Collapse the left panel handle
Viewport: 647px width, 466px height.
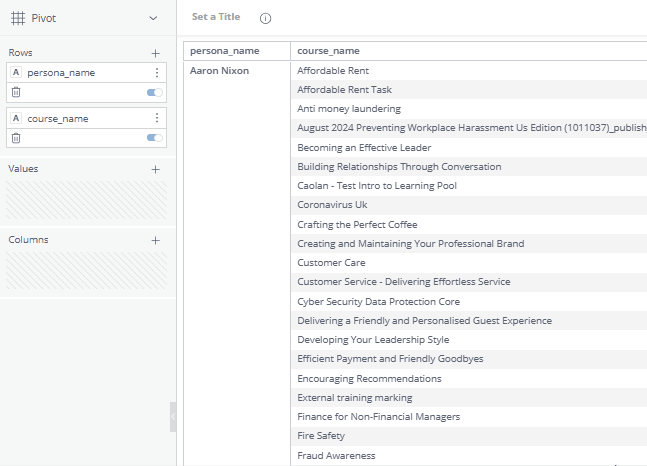click(x=173, y=417)
